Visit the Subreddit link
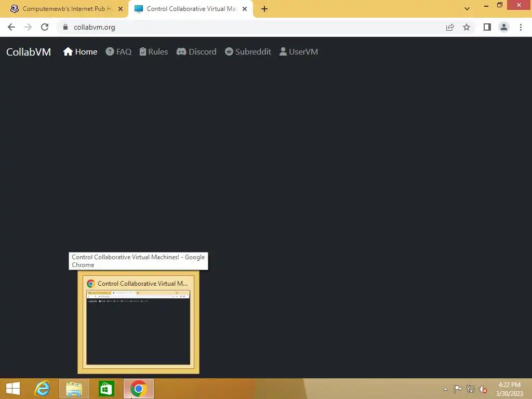 pyautogui.click(x=248, y=51)
